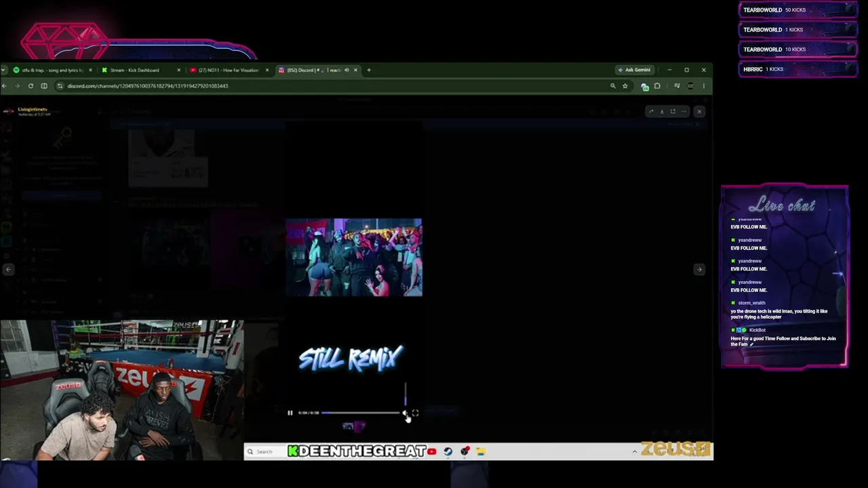Click the Ask Gemini button
The width and height of the screenshot is (868, 488).
click(x=634, y=70)
